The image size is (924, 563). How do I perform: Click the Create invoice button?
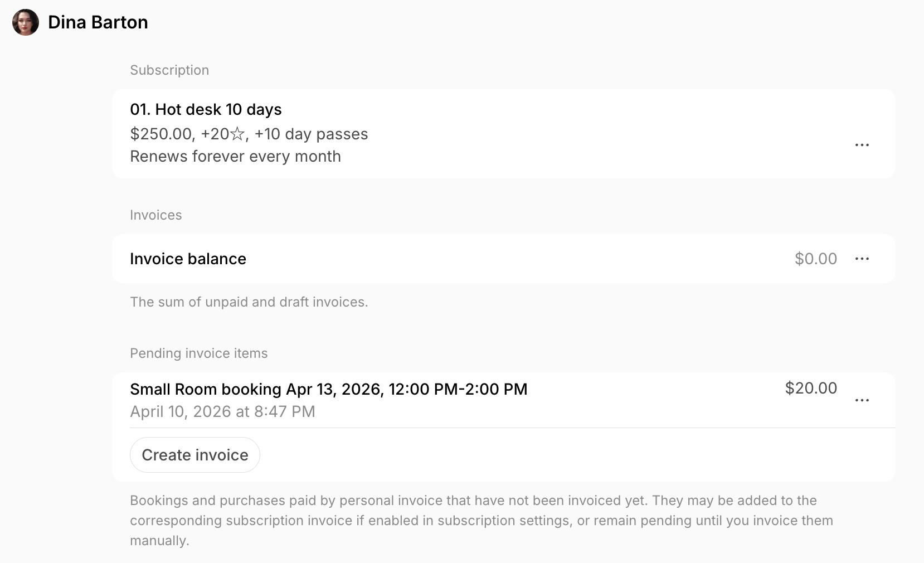click(x=195, y=455)
